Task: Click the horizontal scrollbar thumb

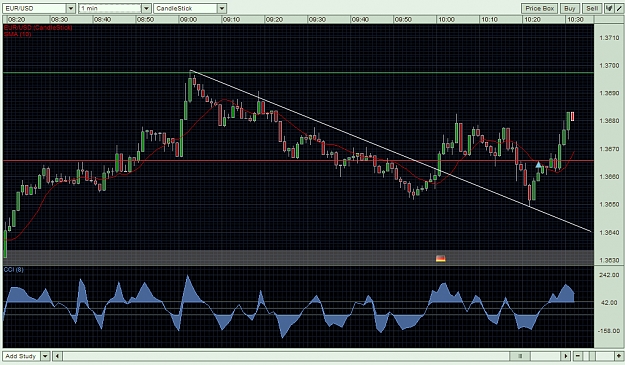Action: [x=519, y=356]
